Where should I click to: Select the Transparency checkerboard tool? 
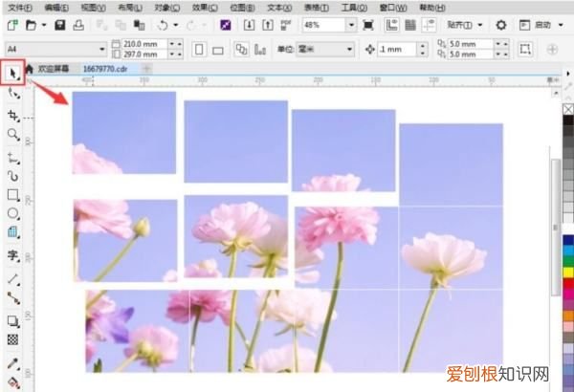tap(13, 339)
